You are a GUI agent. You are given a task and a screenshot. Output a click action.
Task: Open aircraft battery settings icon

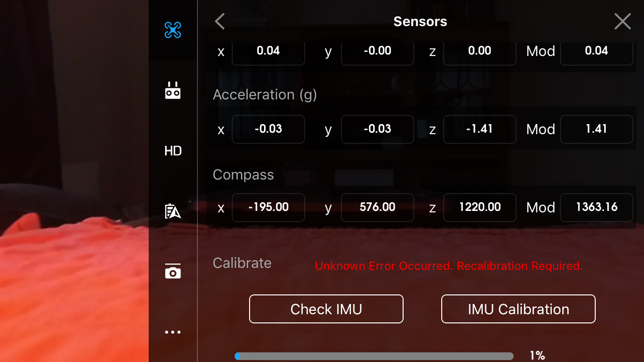[172, 211]
